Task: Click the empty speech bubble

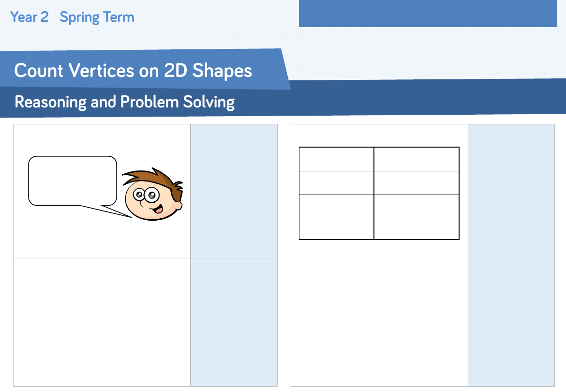Action: tap(73, 180)
